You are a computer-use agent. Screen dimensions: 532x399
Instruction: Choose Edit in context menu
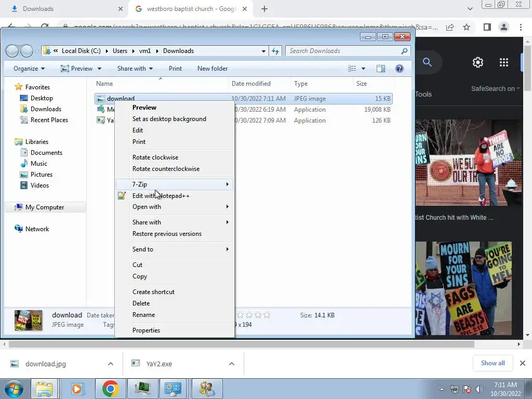pos(175,130)
